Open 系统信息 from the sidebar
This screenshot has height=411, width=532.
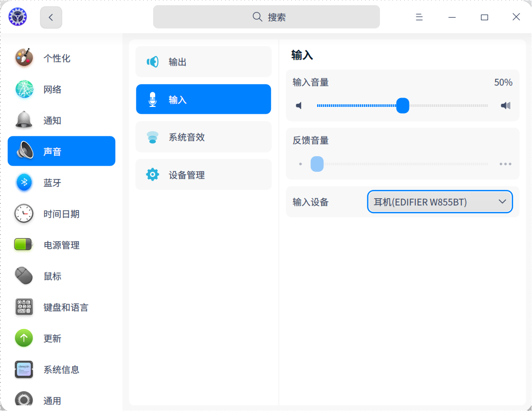pos(24,369)
